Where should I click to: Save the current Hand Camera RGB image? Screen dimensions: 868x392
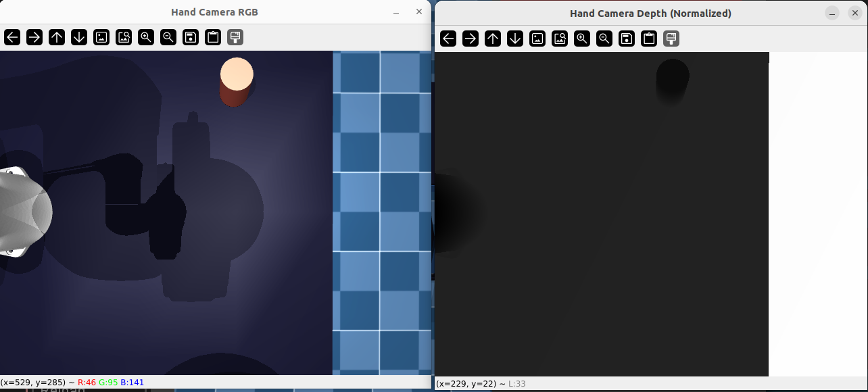pos(191,37)
